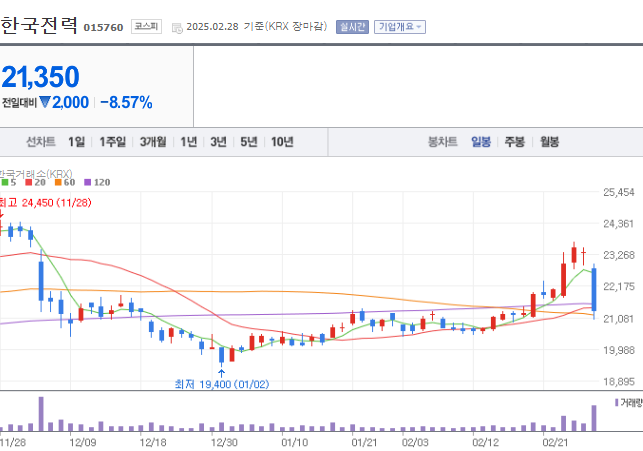This screenshot has height=451, width=643.
Task: Click the calendar icon before the date 2025.02.28
Action: [177, 28]
